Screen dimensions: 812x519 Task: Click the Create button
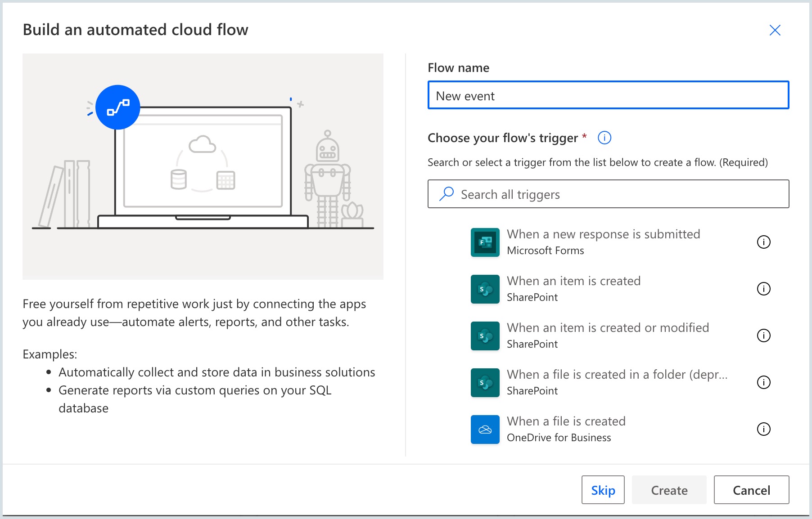click(x=669, y=490)
